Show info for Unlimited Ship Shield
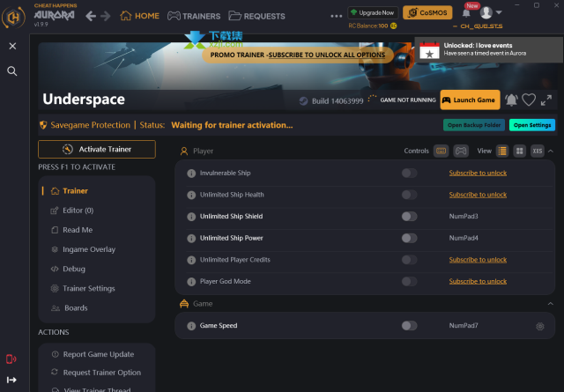This screenshot has height=392, width=564. (x=191, y=217)
